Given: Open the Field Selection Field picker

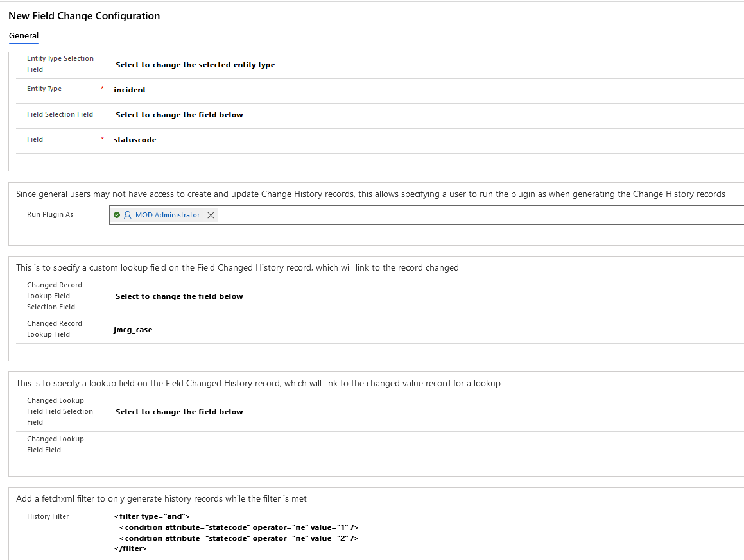Looking at the screenshot, I should 179,115.
